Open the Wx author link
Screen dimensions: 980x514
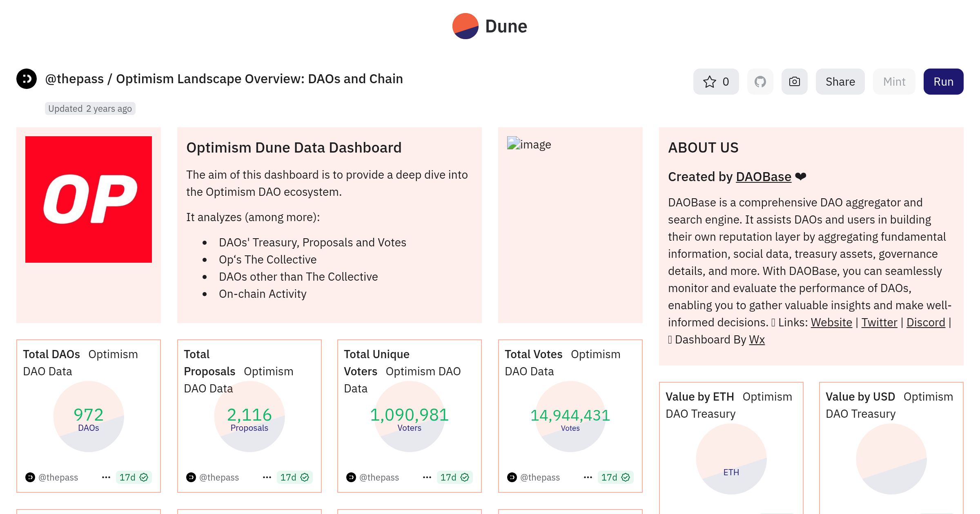[x=757, y=339]
